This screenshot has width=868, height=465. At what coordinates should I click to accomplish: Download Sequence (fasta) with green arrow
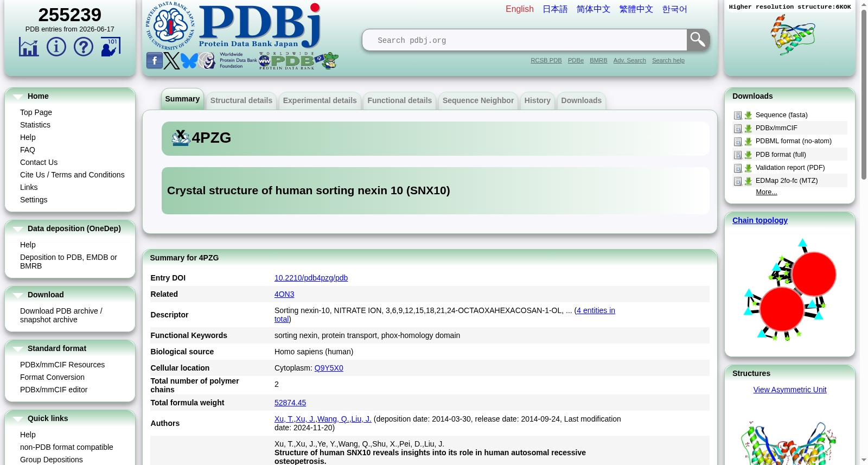(x=748, y=116)
